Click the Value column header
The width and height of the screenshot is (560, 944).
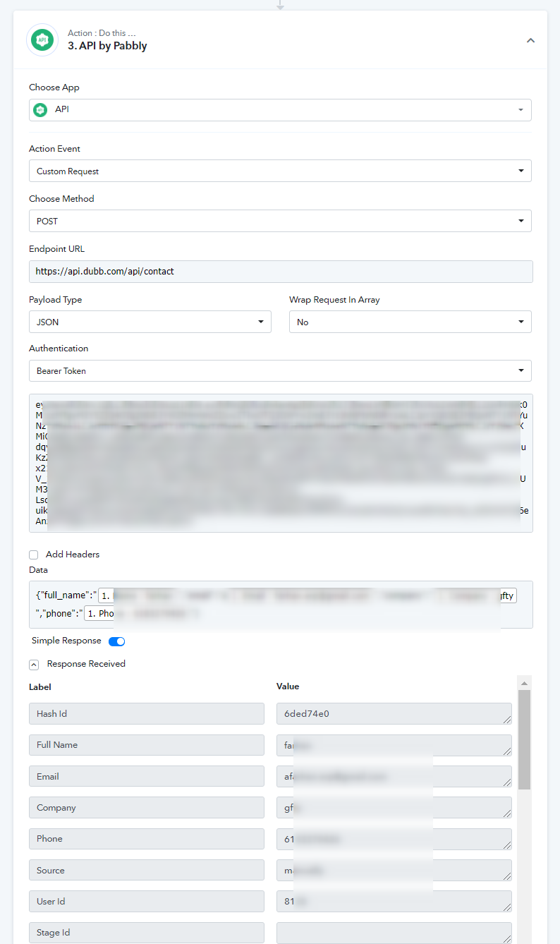click(x=288, y=686)
